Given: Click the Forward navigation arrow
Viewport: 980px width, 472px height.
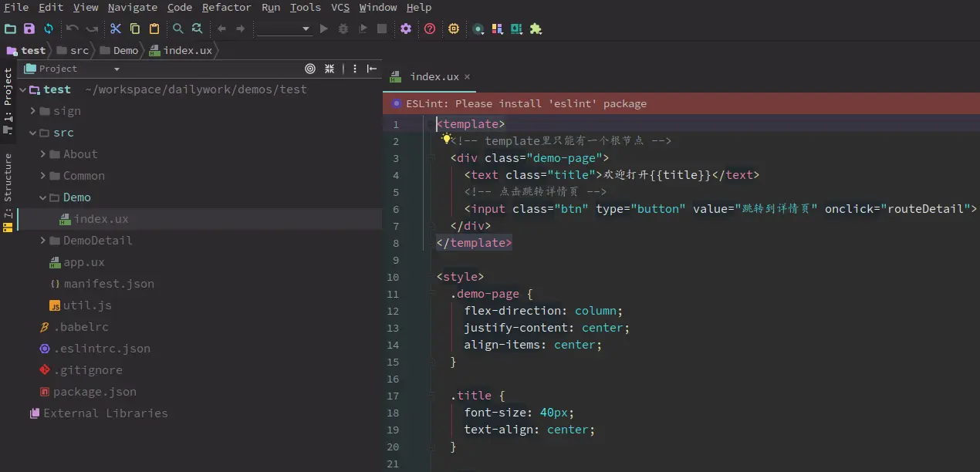Looking at the screenshot, I should pos(241,29).
